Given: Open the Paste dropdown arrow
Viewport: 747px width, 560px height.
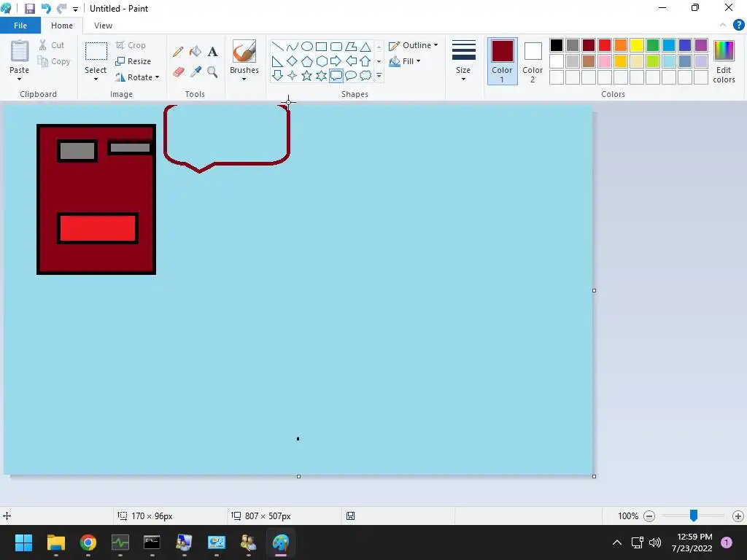Looking at the screenshot, I should (x=19, y=79).
